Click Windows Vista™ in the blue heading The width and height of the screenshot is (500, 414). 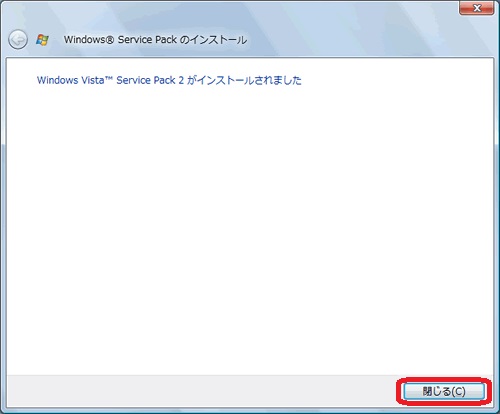click(x=75, y=80)
